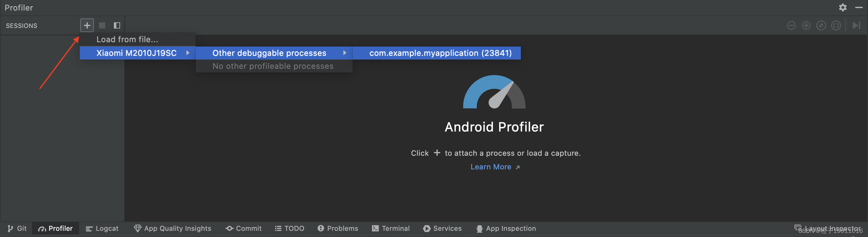Expand Other debuggable processes arrow
Viewport: 868px width, 237px height.
[x=345, y=53]
